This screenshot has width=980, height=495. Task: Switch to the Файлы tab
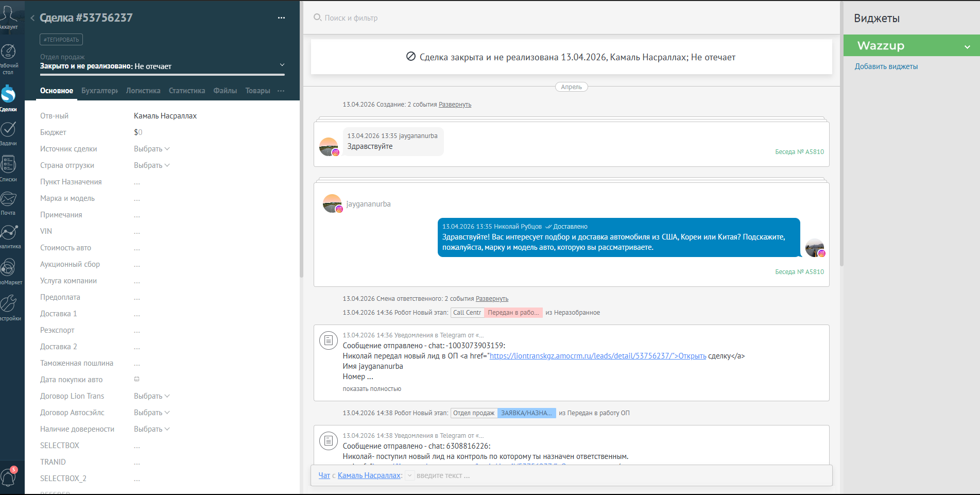(x=225, y=91)
